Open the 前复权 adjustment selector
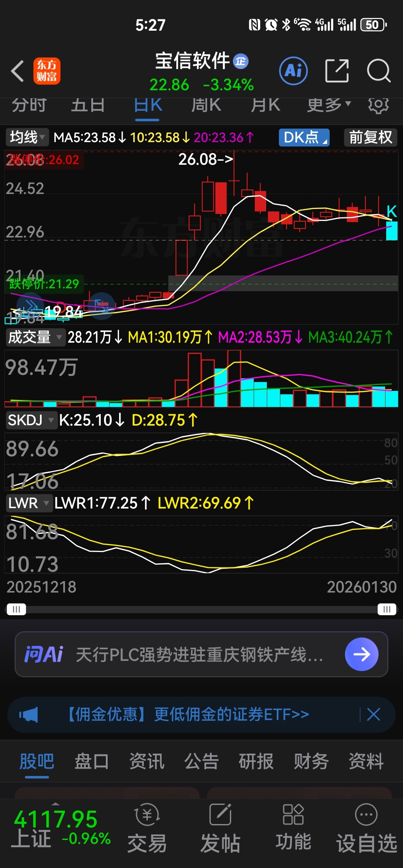This screenshot has width=403, height=868. (371, 137)
